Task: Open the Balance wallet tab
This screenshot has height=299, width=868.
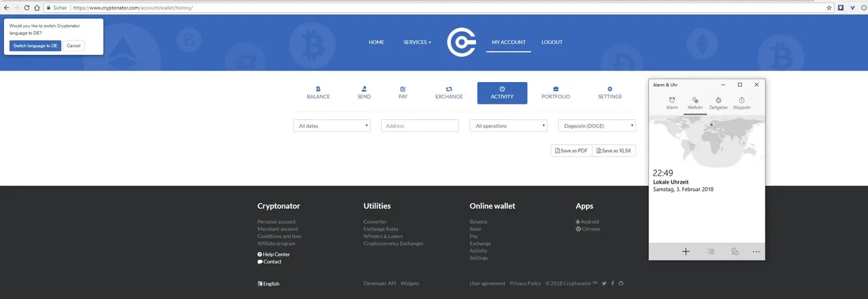Action: pos(318,93)
